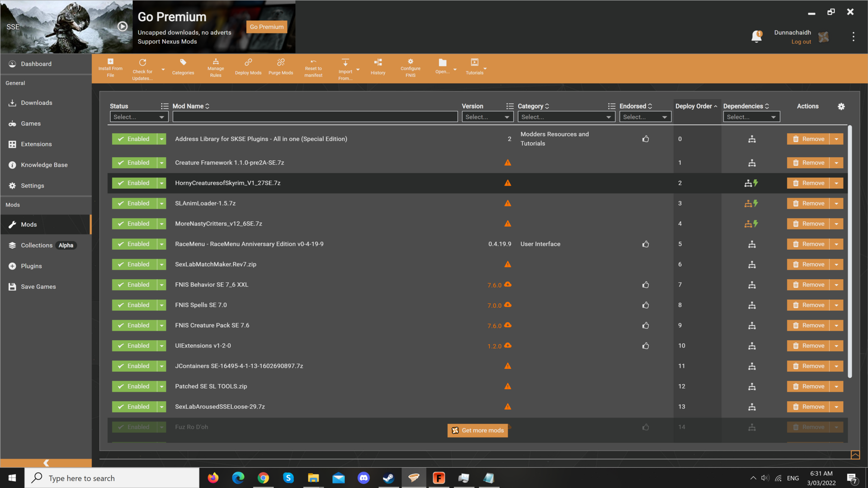868x488 pixels.
Task: Open three-dot global menu
Action: pos(854,37)
